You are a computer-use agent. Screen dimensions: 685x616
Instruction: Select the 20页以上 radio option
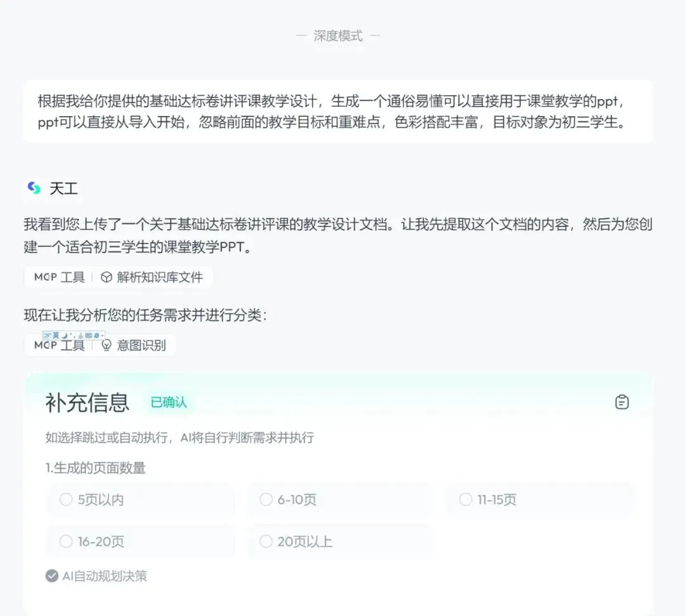coord(266,542)
